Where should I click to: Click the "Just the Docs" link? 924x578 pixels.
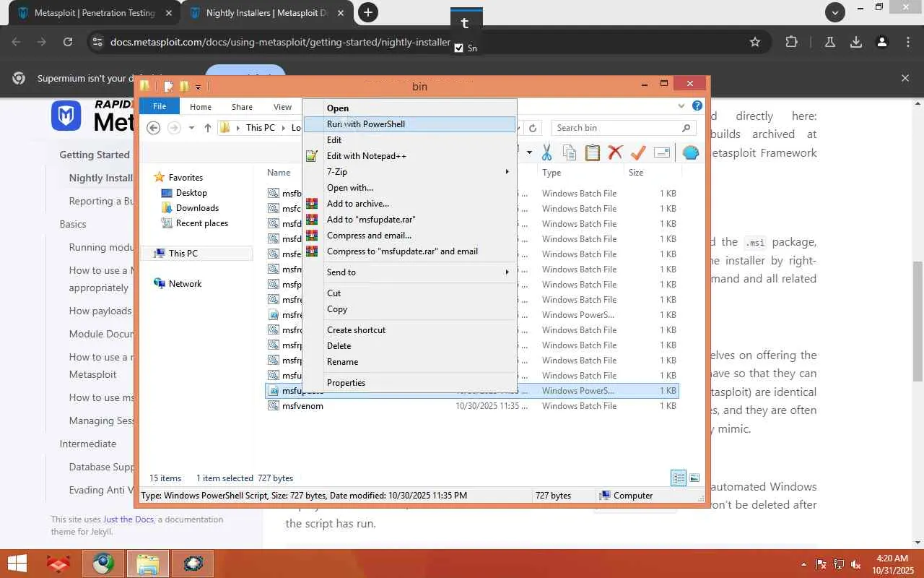click(128, 519)
